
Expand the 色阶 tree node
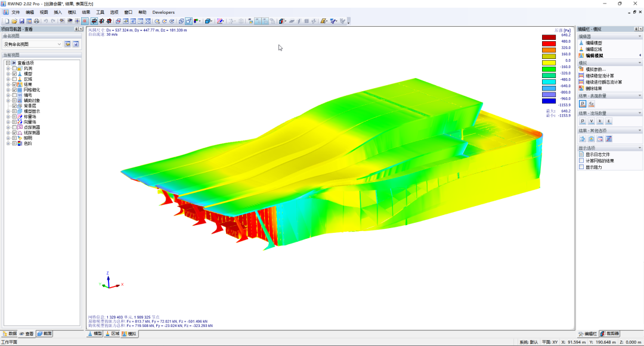point(8,144)
